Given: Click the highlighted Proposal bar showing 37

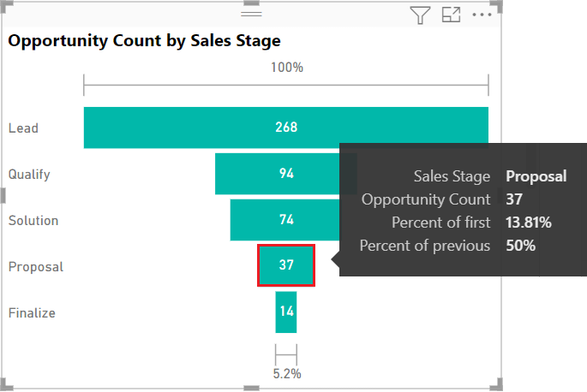Looking at the screenshot, I should 286,265.
